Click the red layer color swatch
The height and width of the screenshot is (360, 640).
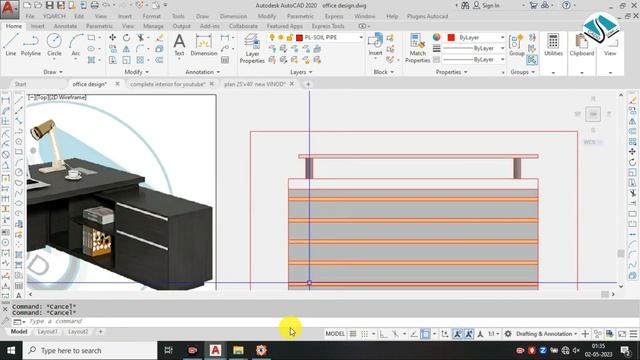point(299,38)
